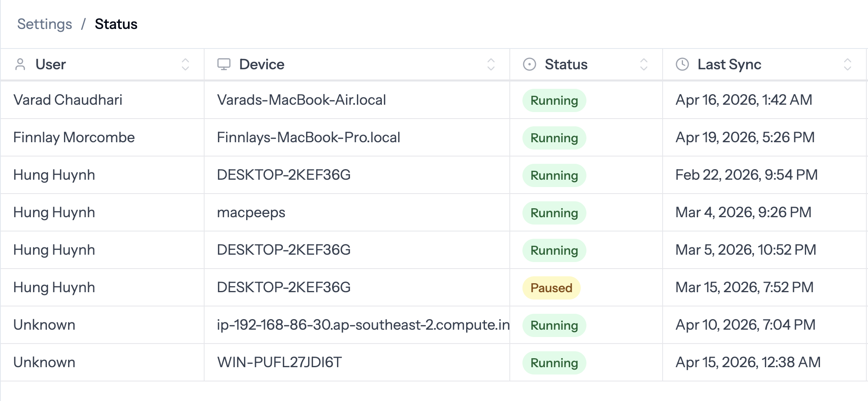Click the Running badge for WIN-PUFL27JDI6T
The height and width of the screenshot is (401, 868).
click(553, 363)
